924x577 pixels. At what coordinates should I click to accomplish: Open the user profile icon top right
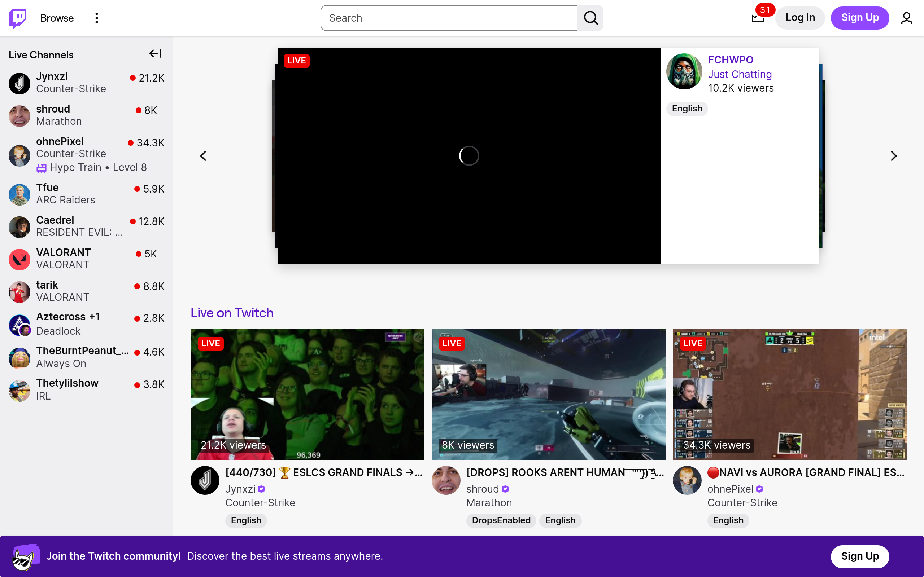(x=907, y=18)
